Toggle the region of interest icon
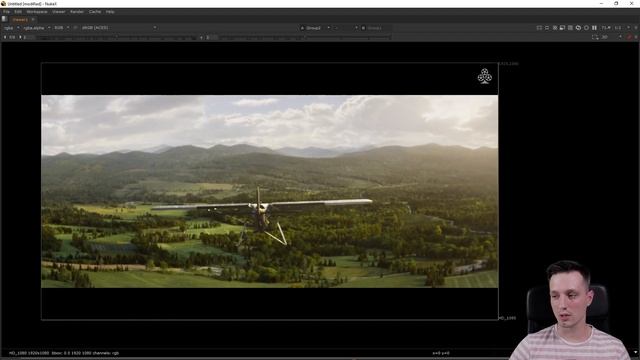 click(x=539, y=28)
